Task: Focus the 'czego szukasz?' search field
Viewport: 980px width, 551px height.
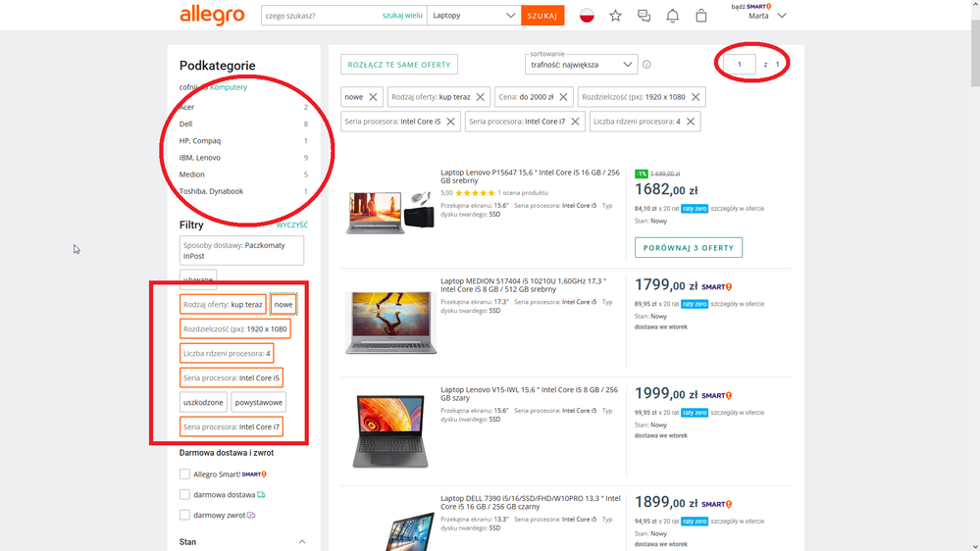Action: click(322, 16)
